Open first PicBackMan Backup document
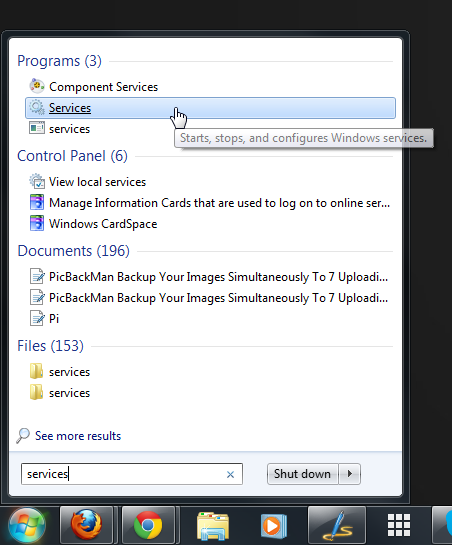 point(210,277)
